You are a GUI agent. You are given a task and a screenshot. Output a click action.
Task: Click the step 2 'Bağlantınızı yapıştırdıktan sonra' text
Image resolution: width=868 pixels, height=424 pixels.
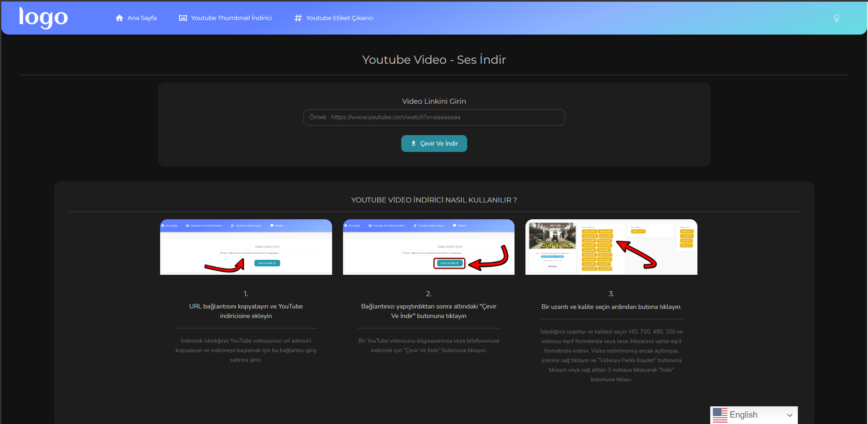(x=429, y=311)
